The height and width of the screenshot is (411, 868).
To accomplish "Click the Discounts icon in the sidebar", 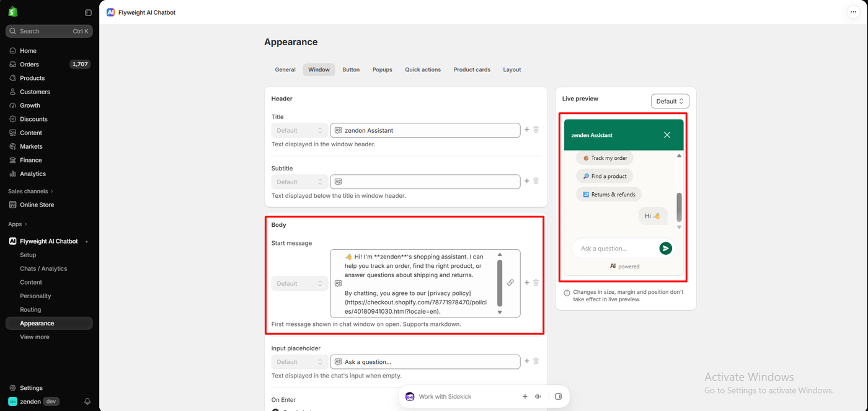I will (13, 119).
